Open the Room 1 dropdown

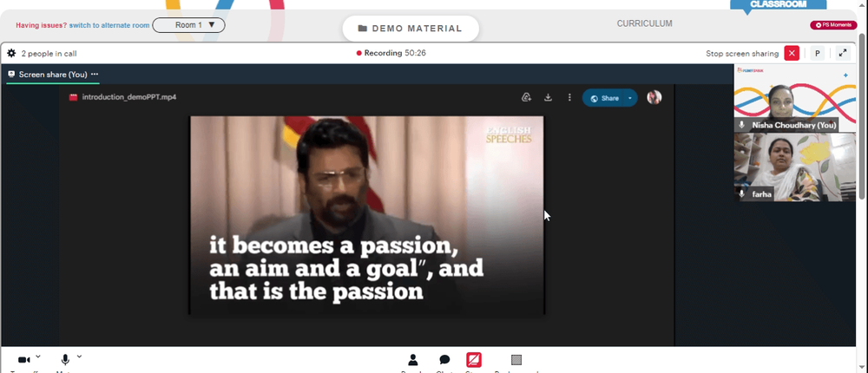click(x=188, y=25)
